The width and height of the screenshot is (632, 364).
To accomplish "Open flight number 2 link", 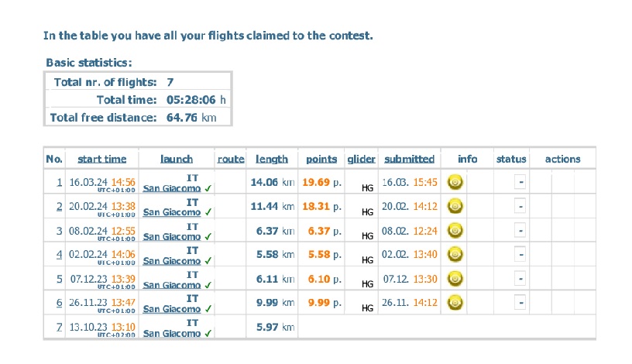I will [59, 206].
